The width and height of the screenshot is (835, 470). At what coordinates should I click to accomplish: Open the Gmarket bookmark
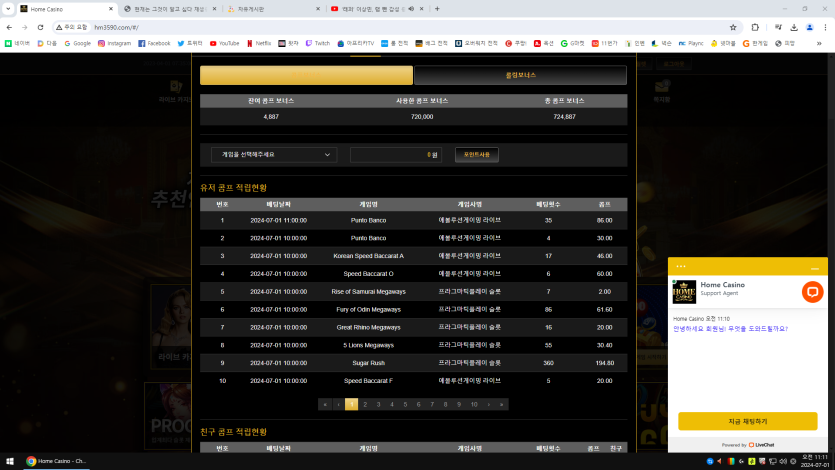tap(572, 43)
